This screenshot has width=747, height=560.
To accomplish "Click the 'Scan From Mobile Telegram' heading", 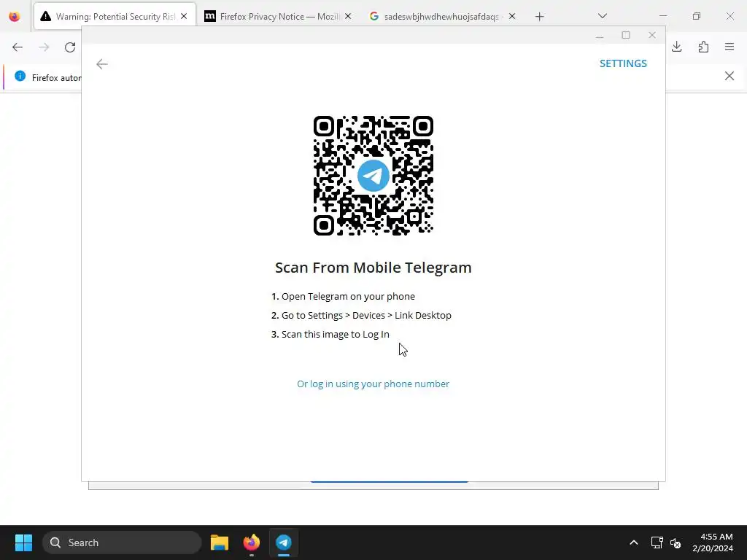I will click(373, 268).
